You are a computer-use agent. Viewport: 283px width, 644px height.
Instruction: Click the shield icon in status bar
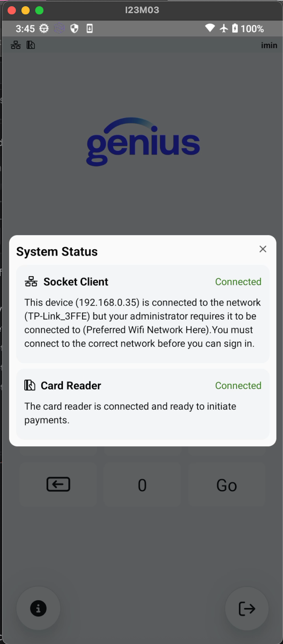74,29
